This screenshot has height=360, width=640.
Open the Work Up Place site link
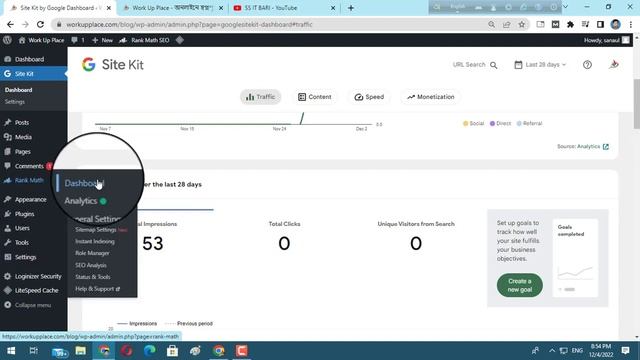pos(41,40)
